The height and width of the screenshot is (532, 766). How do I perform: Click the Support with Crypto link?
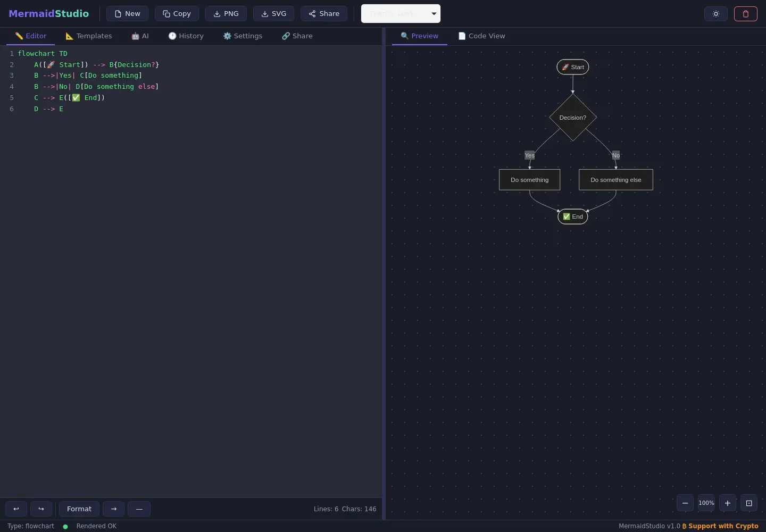point(720,526)
